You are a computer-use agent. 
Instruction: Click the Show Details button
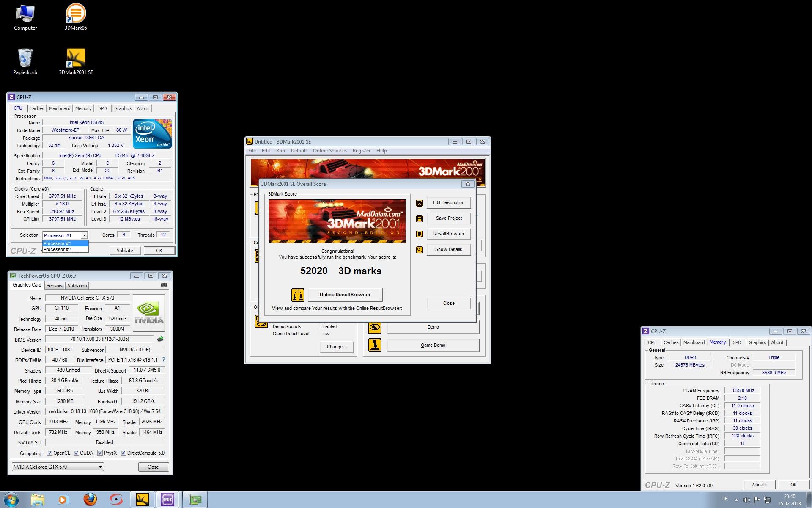pyautogui.click(x=449, y=250)
